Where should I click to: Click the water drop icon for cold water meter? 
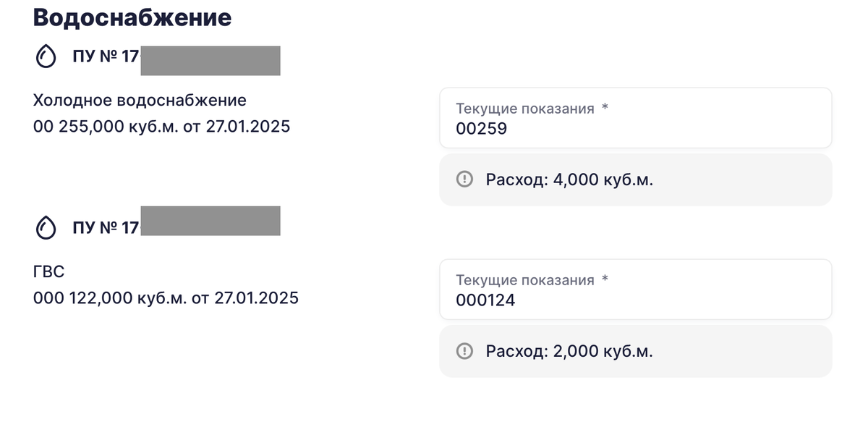tap(46, 57)
